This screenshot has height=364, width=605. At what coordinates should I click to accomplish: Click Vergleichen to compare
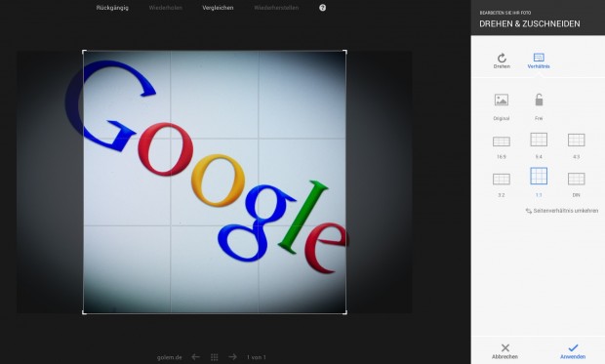pyautogui.click(x=218, y=8)
